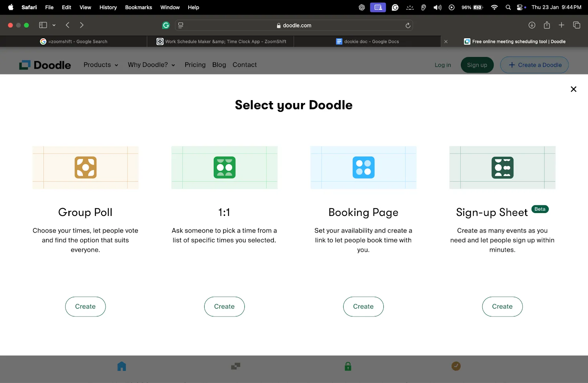588x383 pixels.
Task: Toggle the Safari sidebar
Action: click(x=43, y=25)
